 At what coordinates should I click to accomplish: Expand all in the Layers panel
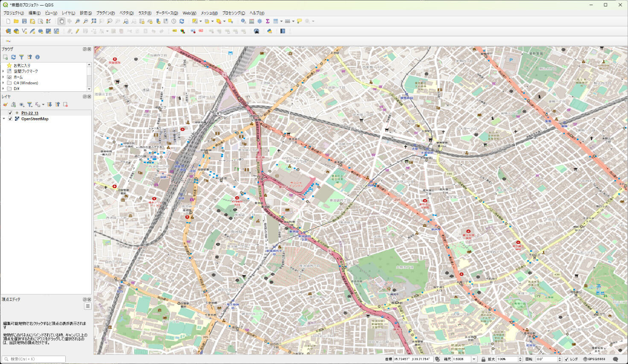[x=50, y=105]
